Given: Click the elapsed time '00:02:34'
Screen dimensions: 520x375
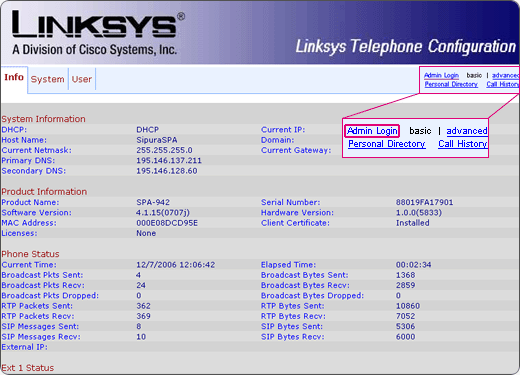Looking at the screenshot, I should [x=413, y=265].
